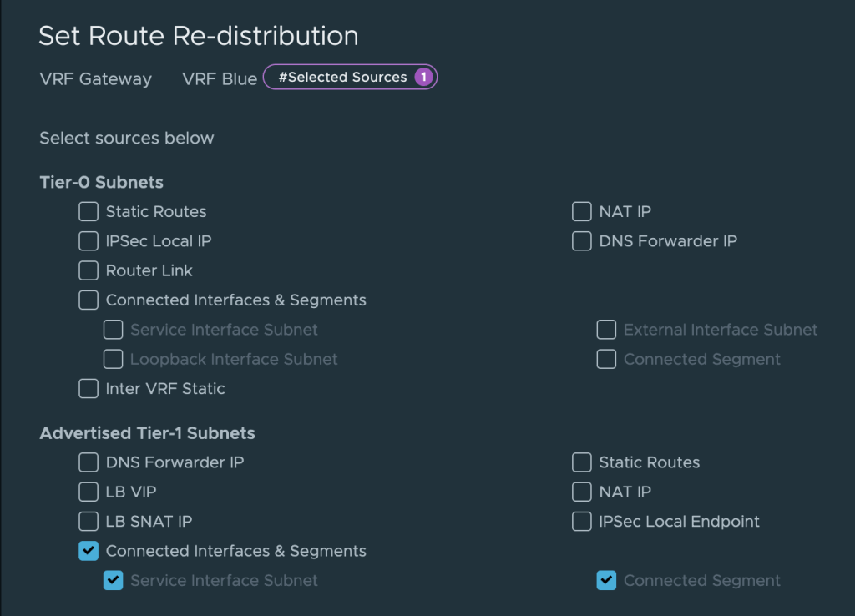Uncheck Tier-1 Connected Segment
Screen dimensions: 855x616
tap(606, 580)
